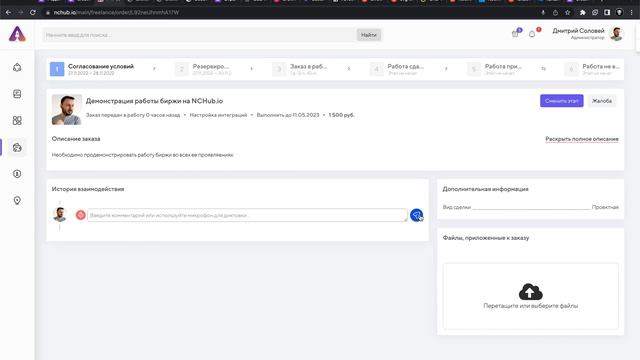Click the Найти search button

pyautogui.click(x=369, y=35)
